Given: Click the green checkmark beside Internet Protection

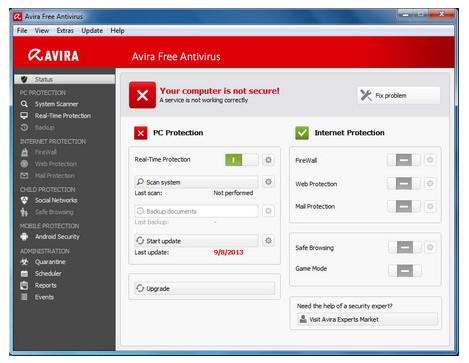Looking at the screenshot, I should pos(302,133).
